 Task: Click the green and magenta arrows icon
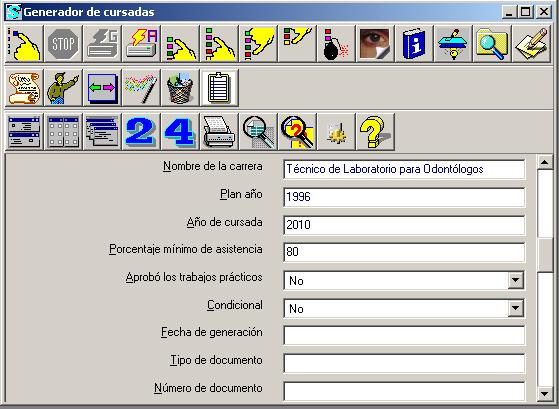102,88
